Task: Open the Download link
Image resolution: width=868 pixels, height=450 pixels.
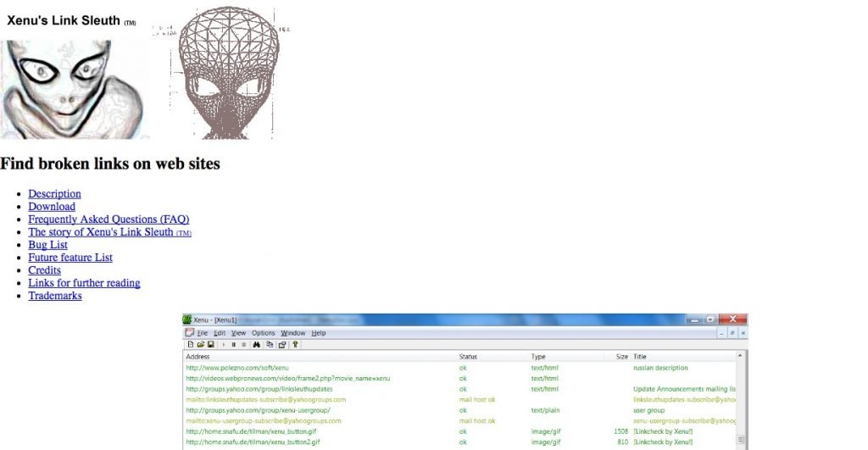Action: (x=52, y=207)
